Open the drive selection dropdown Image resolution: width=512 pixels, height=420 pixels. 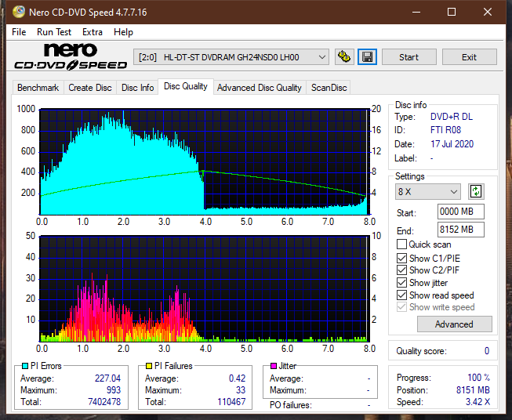231,57
